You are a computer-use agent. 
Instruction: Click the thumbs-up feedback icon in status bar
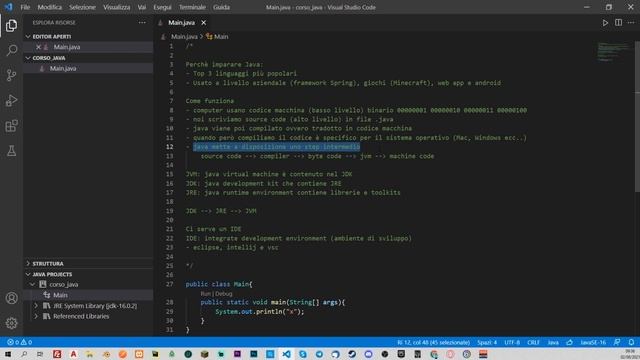point(569,342)
